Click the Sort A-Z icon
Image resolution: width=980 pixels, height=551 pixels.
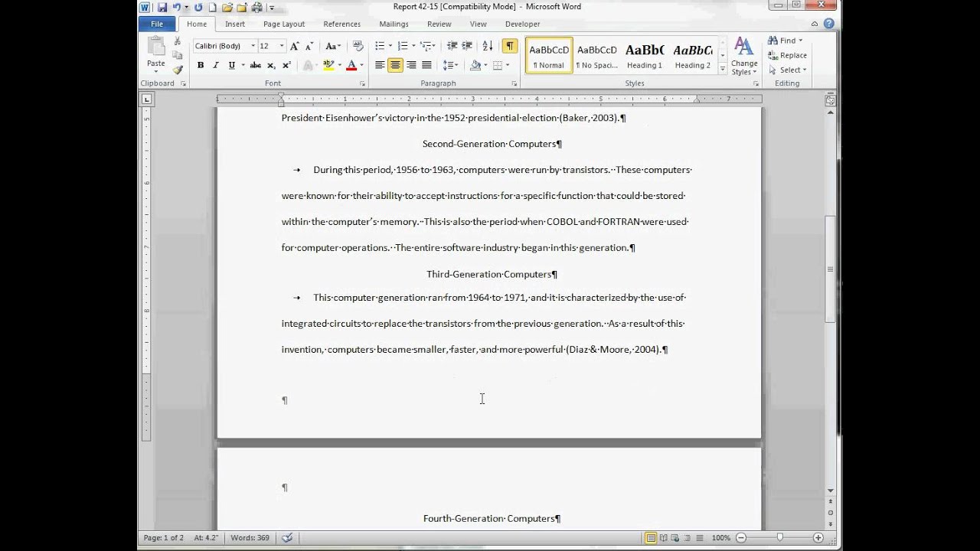click(488, 46)
